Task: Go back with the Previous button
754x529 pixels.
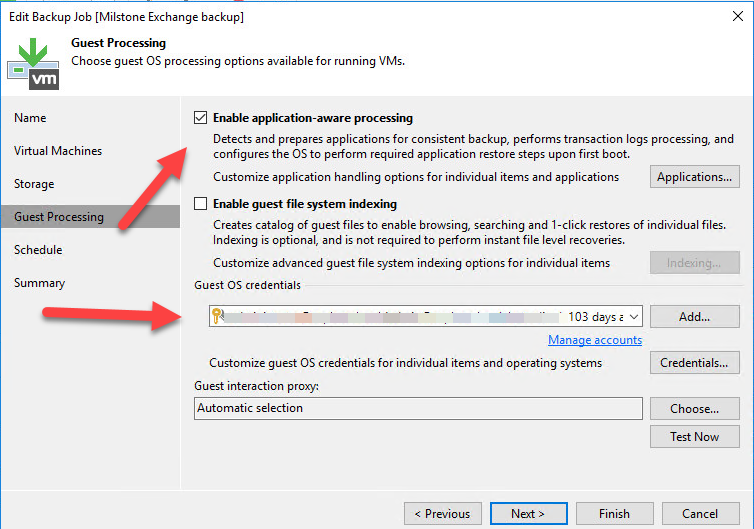Action: tap(443, 514)
